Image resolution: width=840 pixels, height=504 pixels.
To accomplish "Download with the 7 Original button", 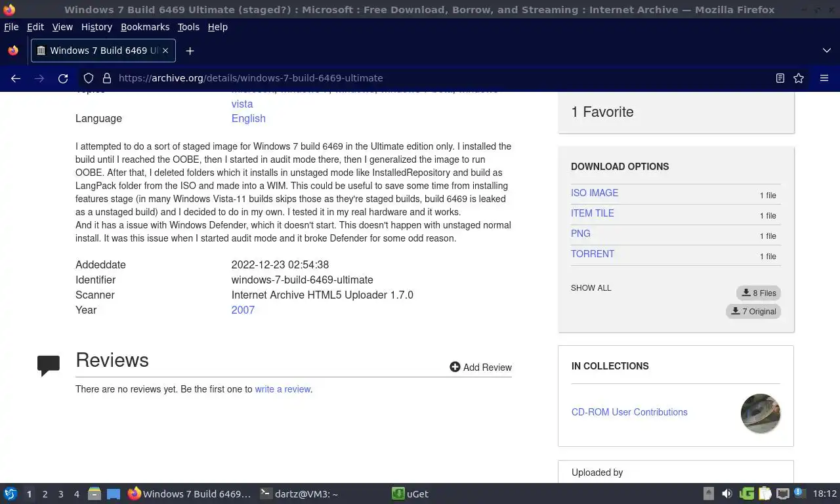I will tap(753, 311).
